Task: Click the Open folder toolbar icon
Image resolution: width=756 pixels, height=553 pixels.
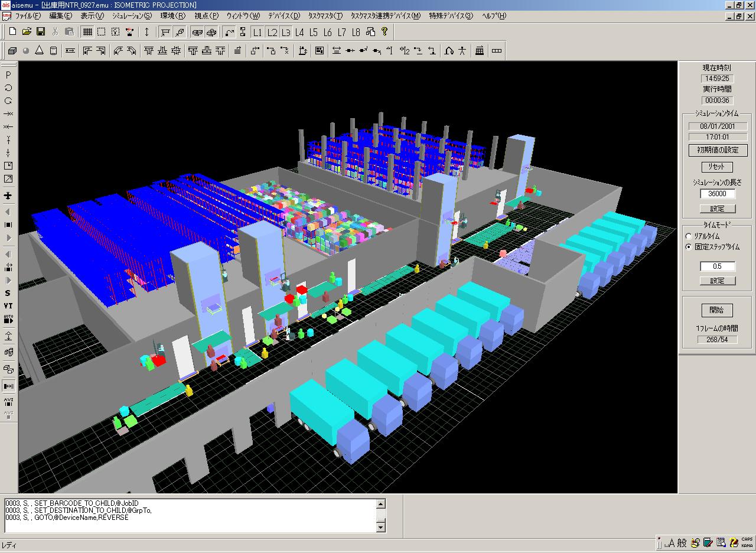Action: pos(27,32)
